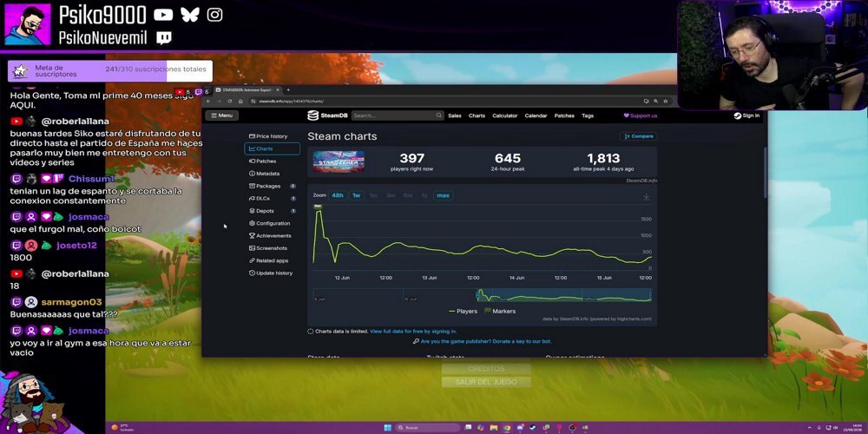The width and height of the screenshot is (868, 434).
Task: Open Update history in sidebar
Action: (x=271, y=273)
